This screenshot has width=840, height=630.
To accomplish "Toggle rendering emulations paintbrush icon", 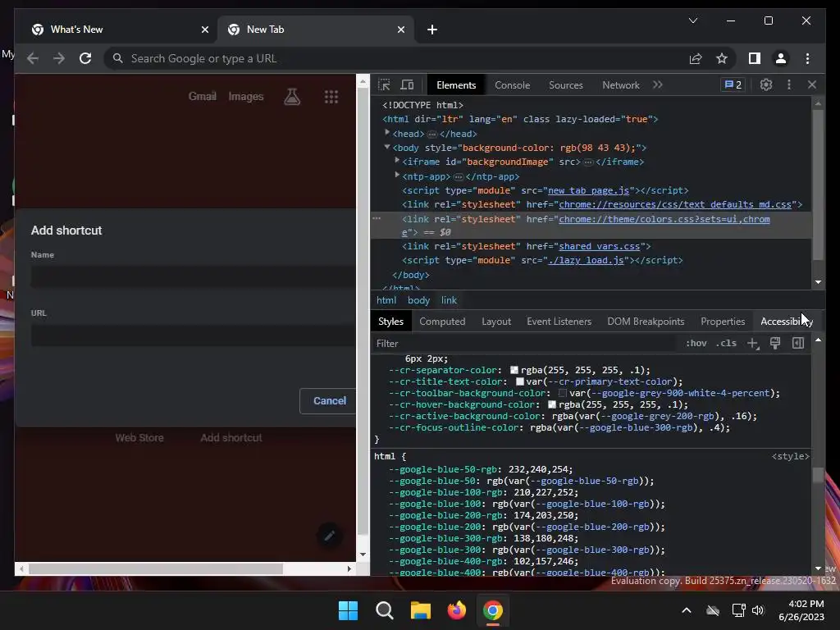I will click(775, 344).
